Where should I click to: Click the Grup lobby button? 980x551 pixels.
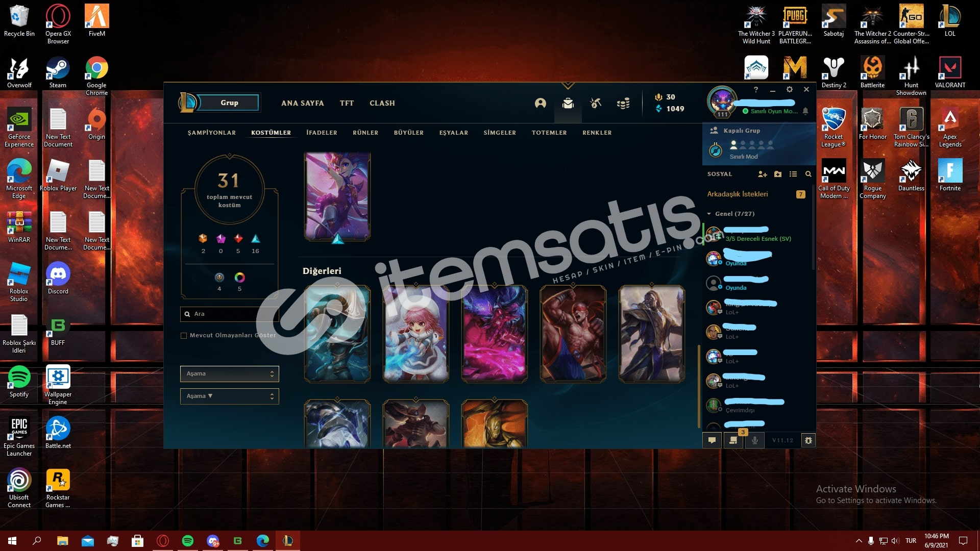click(x=229, y=103)
